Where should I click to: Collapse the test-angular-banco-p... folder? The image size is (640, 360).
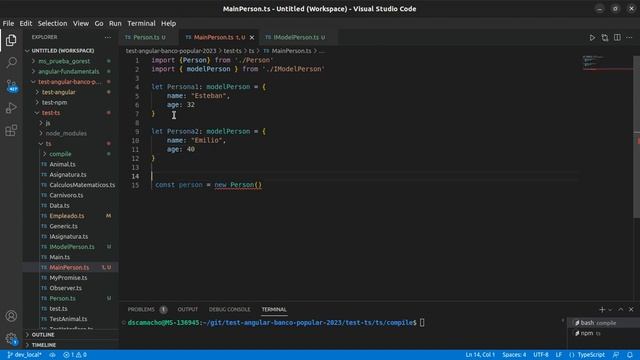(x=69, y=82)
